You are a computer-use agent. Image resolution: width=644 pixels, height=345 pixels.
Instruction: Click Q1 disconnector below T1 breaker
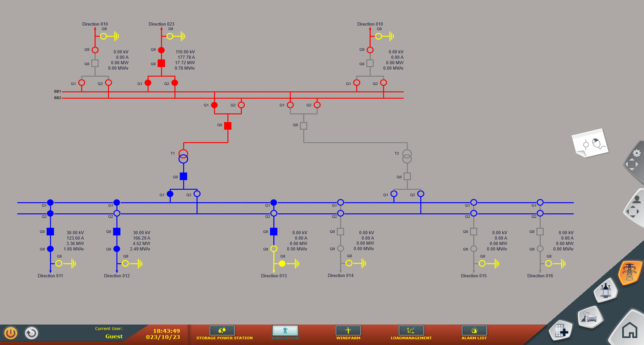tap(170, 194)
